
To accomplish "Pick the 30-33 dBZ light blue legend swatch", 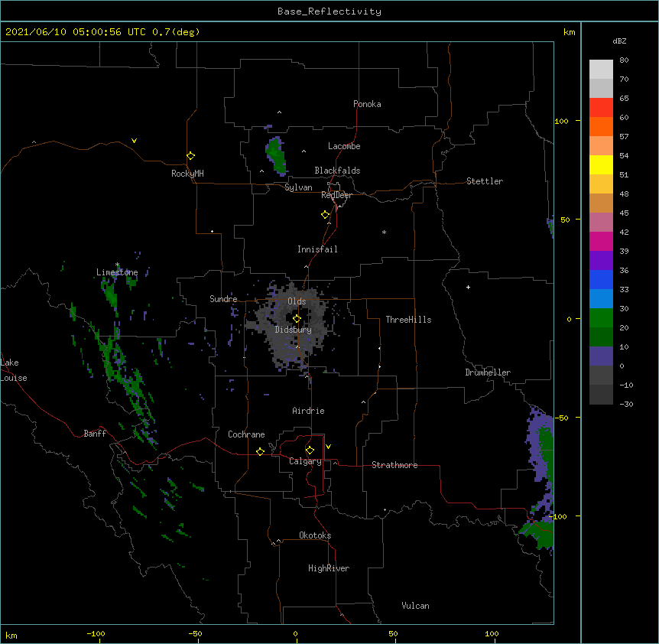I will click(x=601, y=299).
